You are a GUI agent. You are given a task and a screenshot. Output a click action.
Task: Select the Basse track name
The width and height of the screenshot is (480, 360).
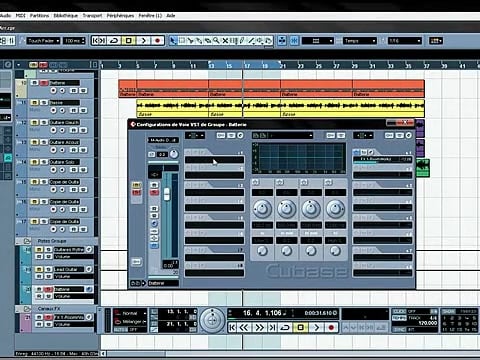tap(64, 103)
